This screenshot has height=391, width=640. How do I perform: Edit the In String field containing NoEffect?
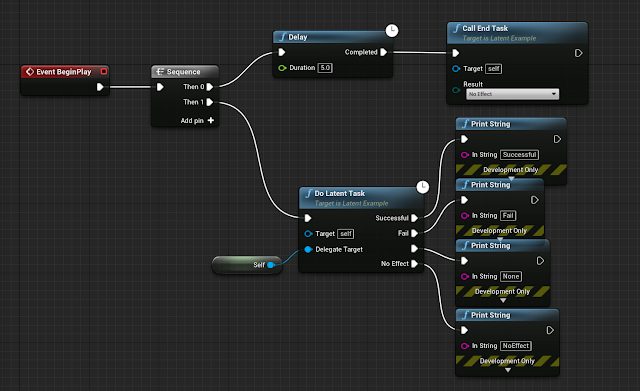(x=516, y=346)
